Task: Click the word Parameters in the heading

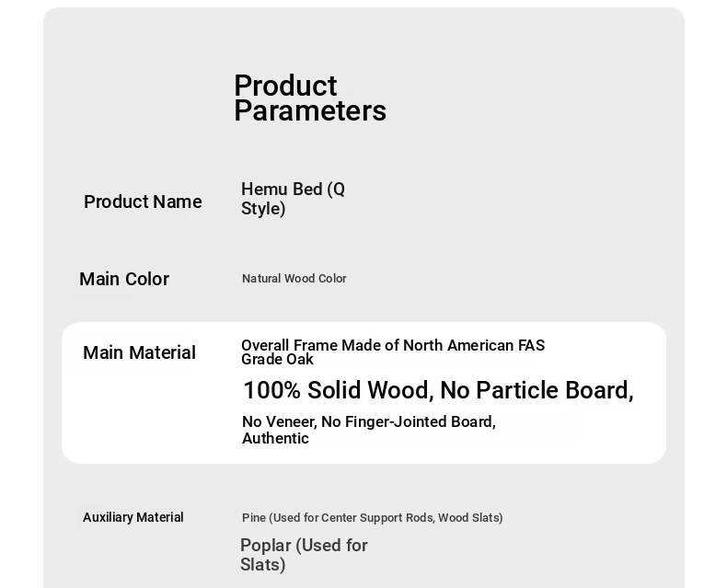Action: tap(309, 111)
